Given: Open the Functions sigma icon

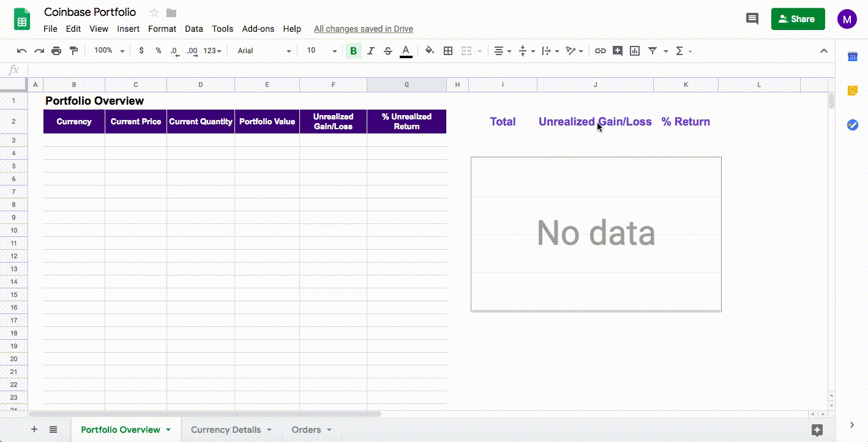Looking at the screenshot, I should pyautogui.click(x=679, y=51).
